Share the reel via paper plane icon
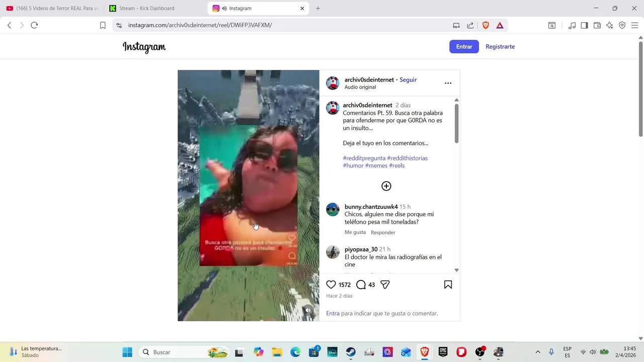This screenshot has width=644, height=362. point(385,285)
